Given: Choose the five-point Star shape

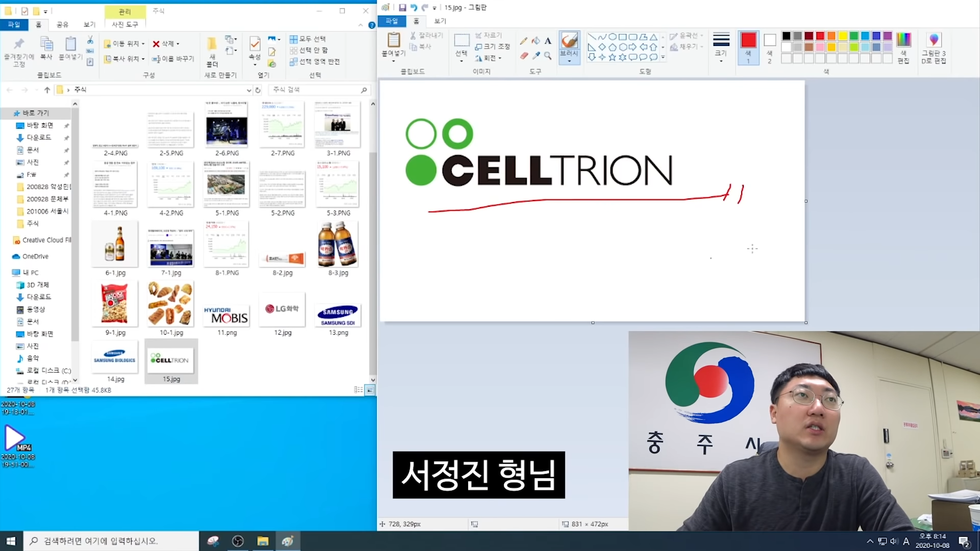Looking at the screenshot, I should (x=612, y=57).
